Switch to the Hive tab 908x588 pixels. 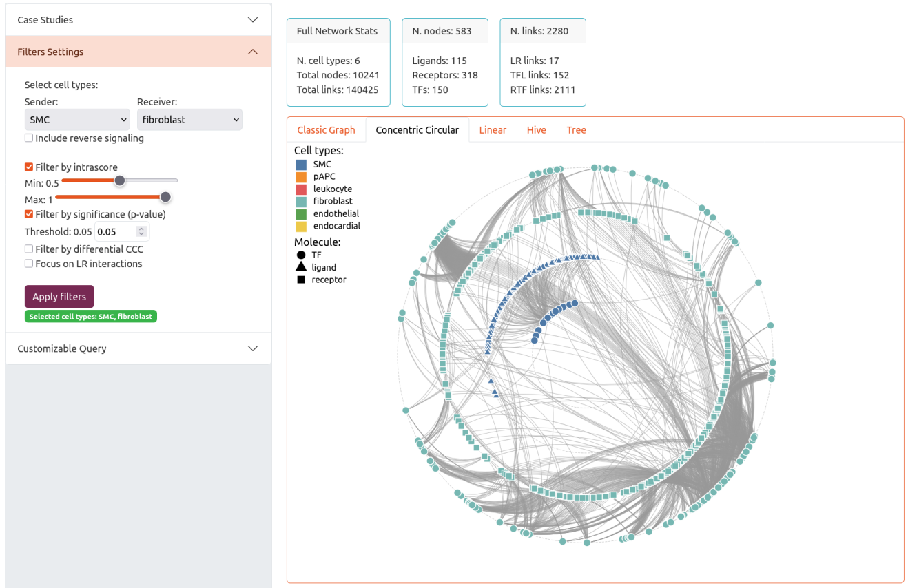coord(536,130)
